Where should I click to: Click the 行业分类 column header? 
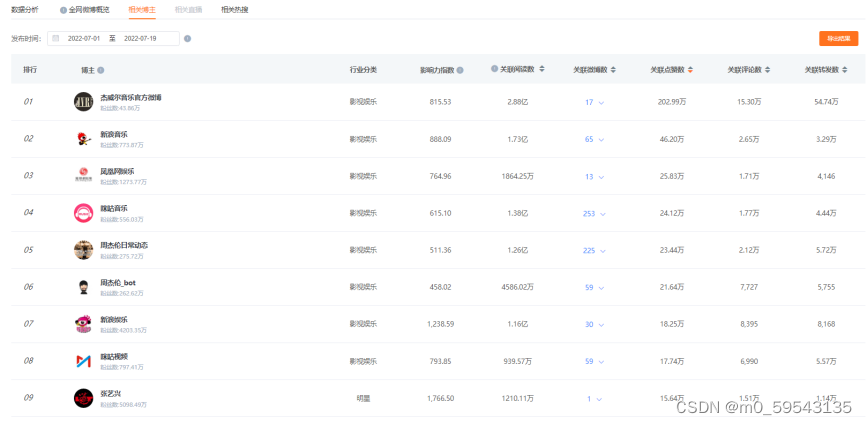coord(363,70)
